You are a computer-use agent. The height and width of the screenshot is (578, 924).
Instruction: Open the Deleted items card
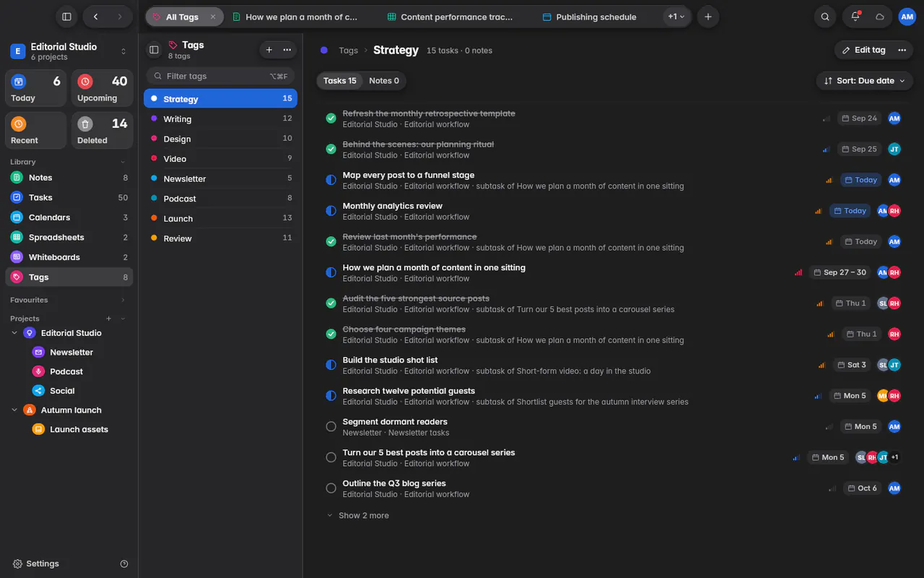click(x=102, y=131)
